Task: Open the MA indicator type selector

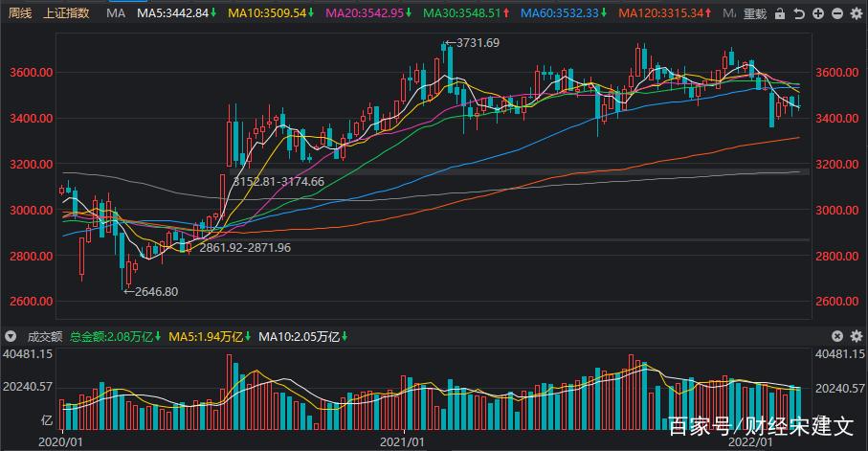Action: coord(115,14)
